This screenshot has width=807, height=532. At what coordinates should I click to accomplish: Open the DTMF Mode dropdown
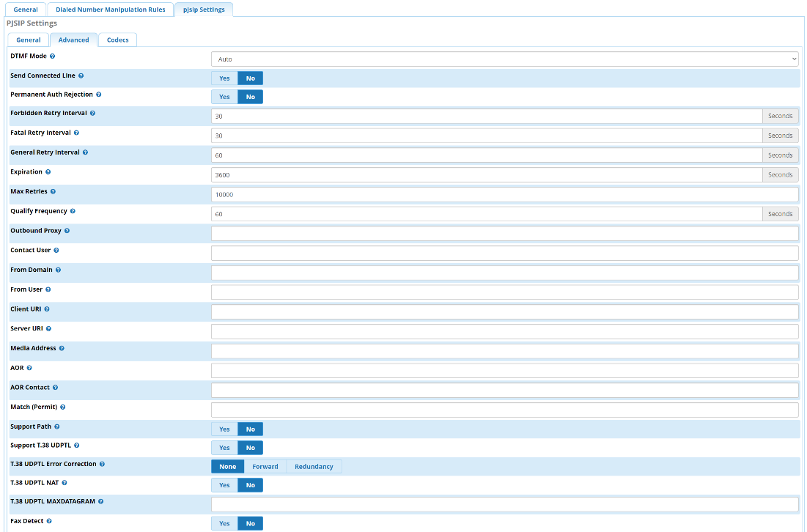point(504,59)
